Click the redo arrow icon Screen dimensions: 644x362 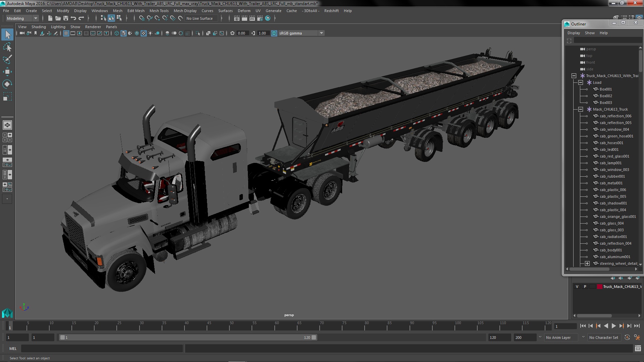tap(81, 18)
